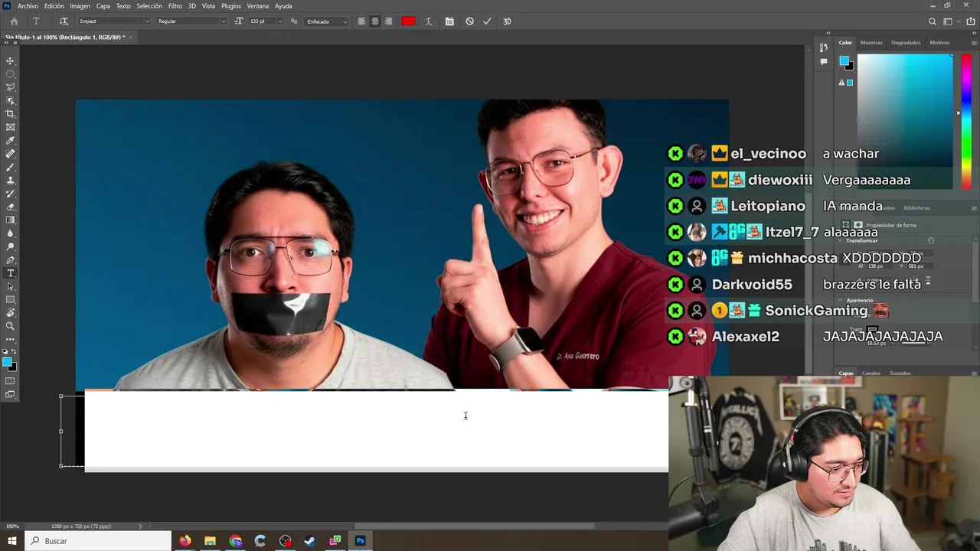Open the Comments panel icon
Image resolution: width=980 pixels, height=551 pixels.
pyautogui.click(x=824, y=62)
